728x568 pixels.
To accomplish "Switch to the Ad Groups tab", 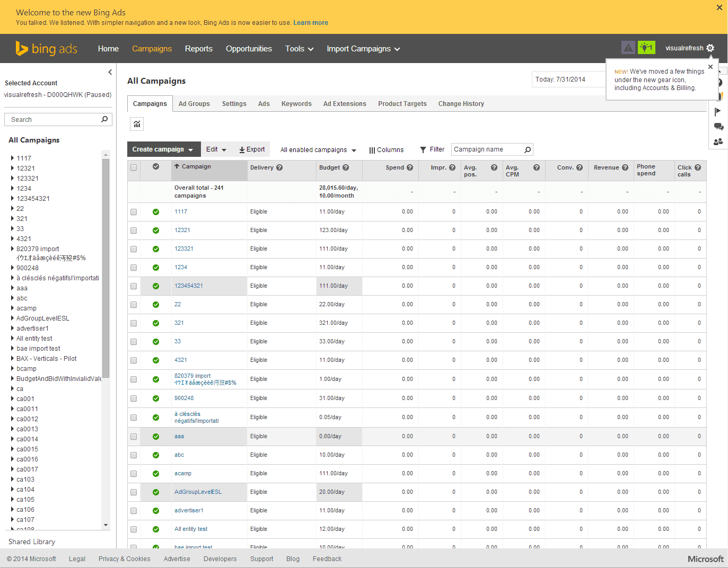I will coord(194,104).
